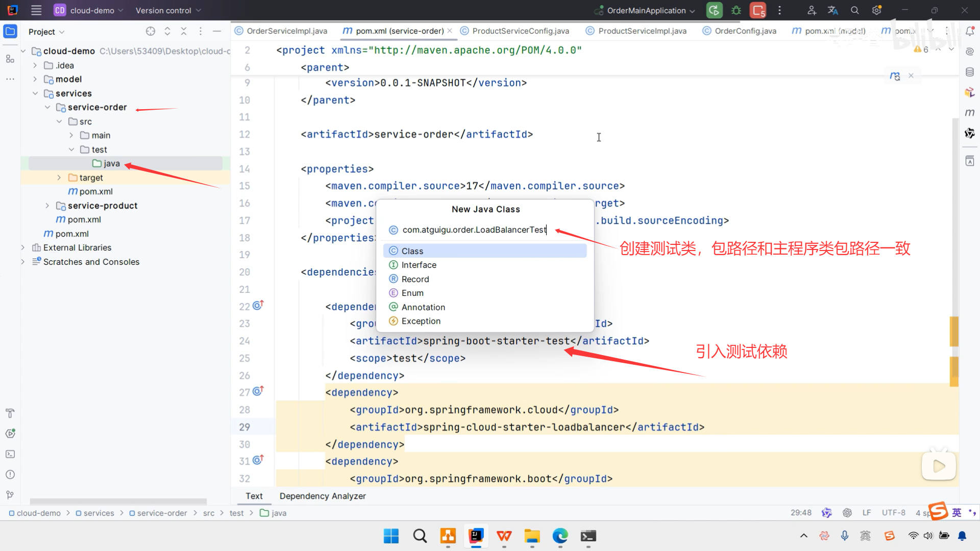This screenshot has width=980, height=551.
Task: Collapse the service-order module node
Action: tap(47, 108)
